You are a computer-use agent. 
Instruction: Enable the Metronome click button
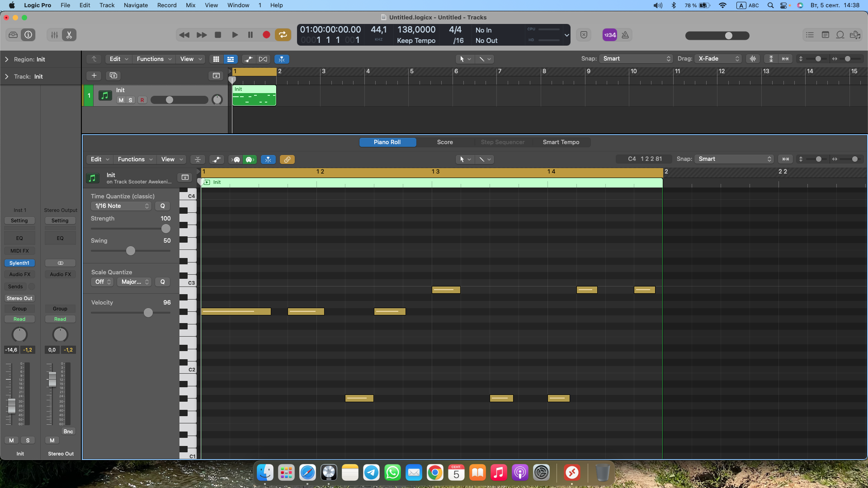coord(625,35)
